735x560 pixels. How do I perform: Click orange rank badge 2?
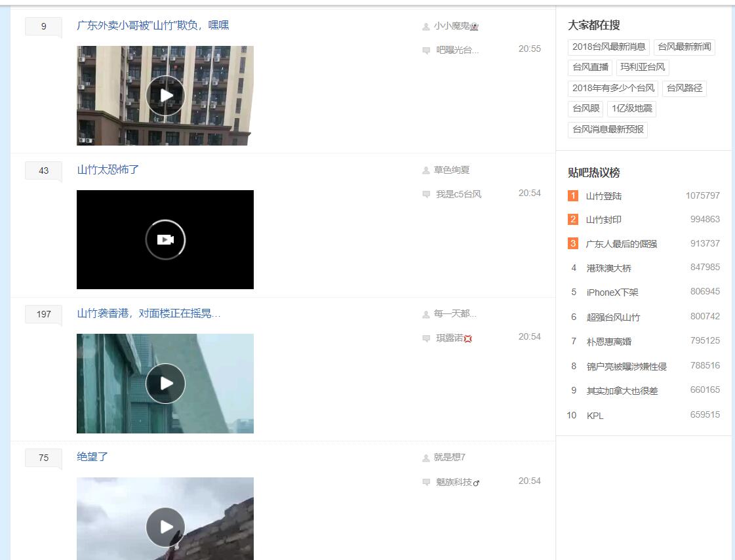pyautogui.click(x=573, y=219)
